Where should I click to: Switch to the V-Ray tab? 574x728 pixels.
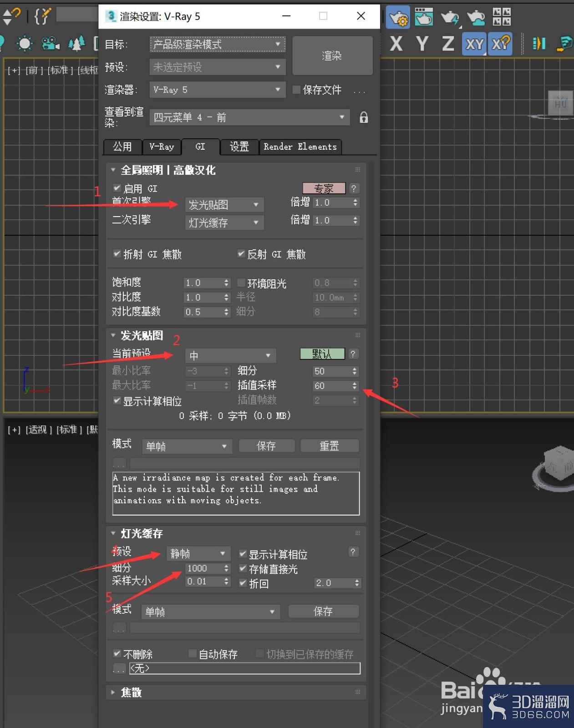pos(162,147)
